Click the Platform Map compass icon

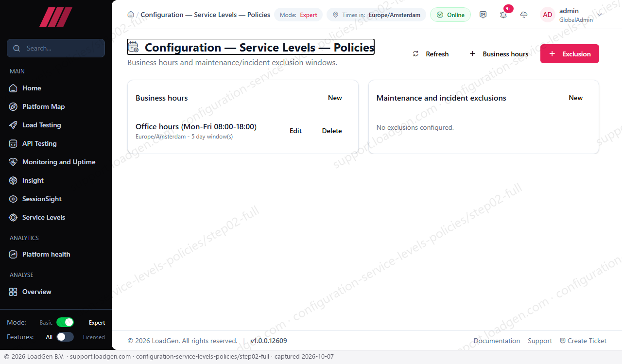click(13, 106)
